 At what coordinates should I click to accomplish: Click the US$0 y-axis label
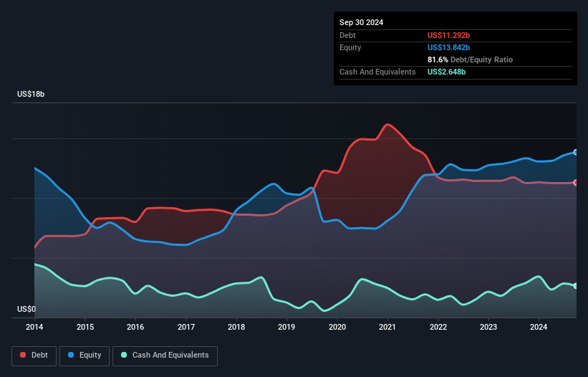pyautogui.click(x=26, y=309)
